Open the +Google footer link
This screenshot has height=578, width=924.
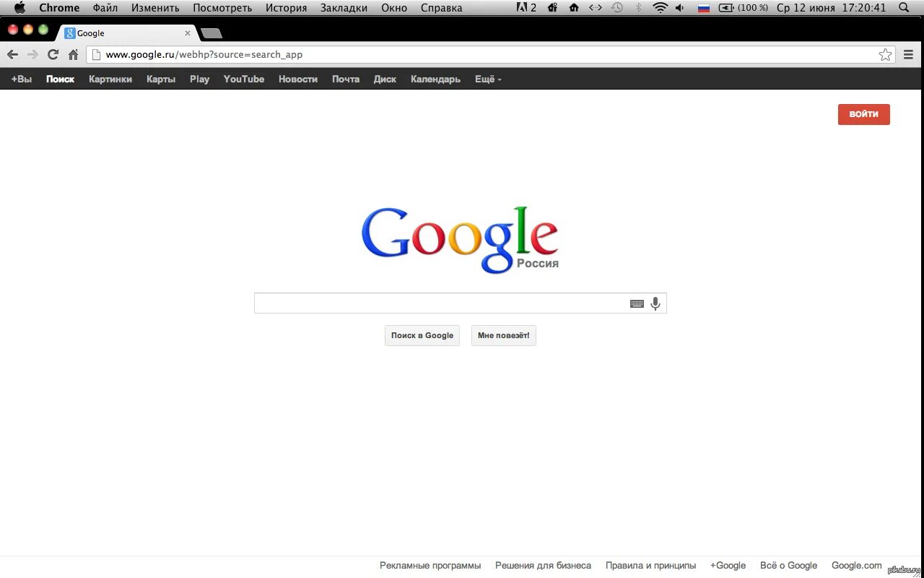tap(728, 566)
